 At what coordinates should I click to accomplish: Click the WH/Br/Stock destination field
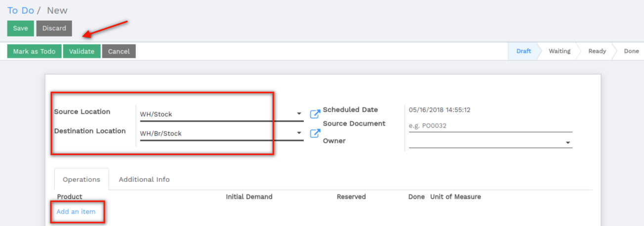click(x=221, y=134)
